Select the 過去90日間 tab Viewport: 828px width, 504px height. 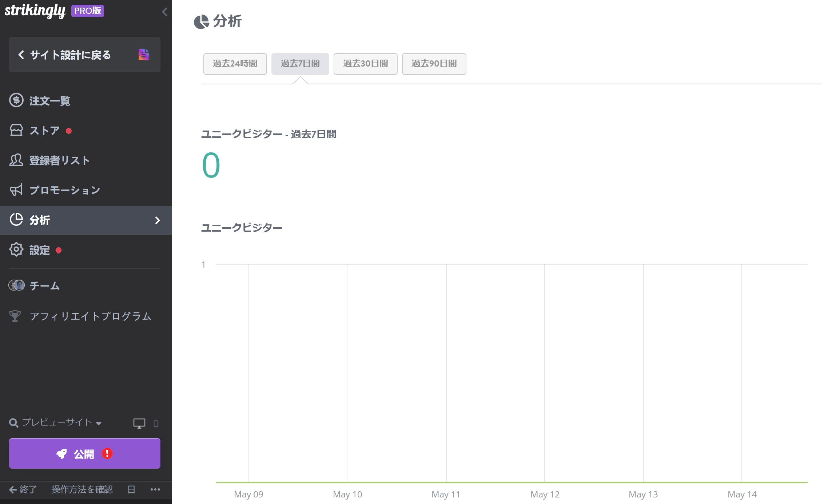[x=434, y=64]
